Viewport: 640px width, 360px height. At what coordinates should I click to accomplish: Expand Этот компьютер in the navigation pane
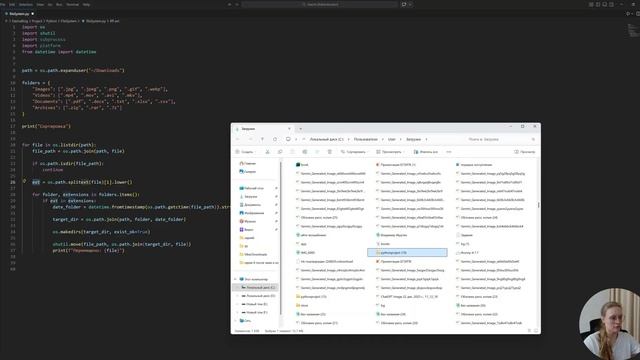coord(235,279)
